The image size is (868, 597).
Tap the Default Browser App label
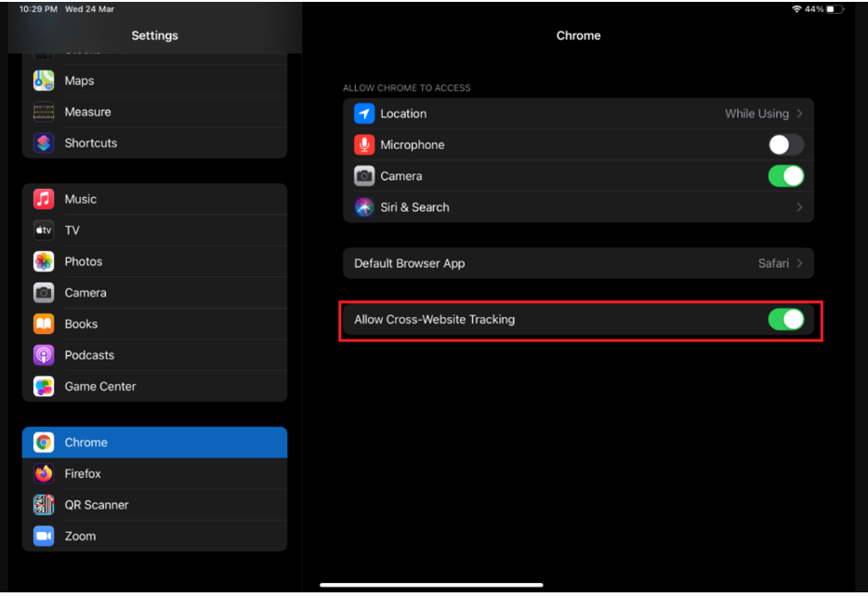click(x=410, y=263)
